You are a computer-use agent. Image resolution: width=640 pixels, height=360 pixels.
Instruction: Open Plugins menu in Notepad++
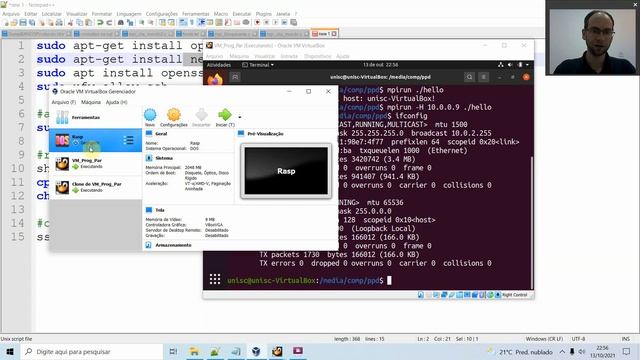[x=263, y=14]
